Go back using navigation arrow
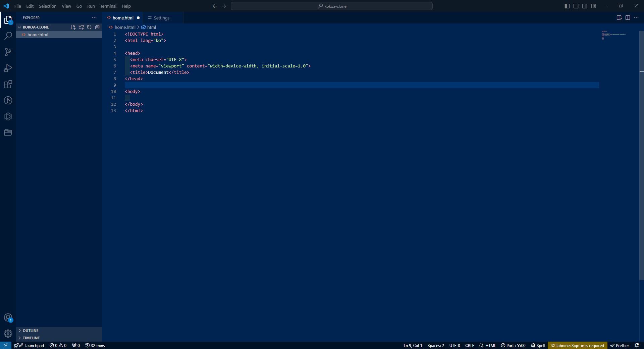The width and height of the screenshot is (644, 349). point(215,6)
